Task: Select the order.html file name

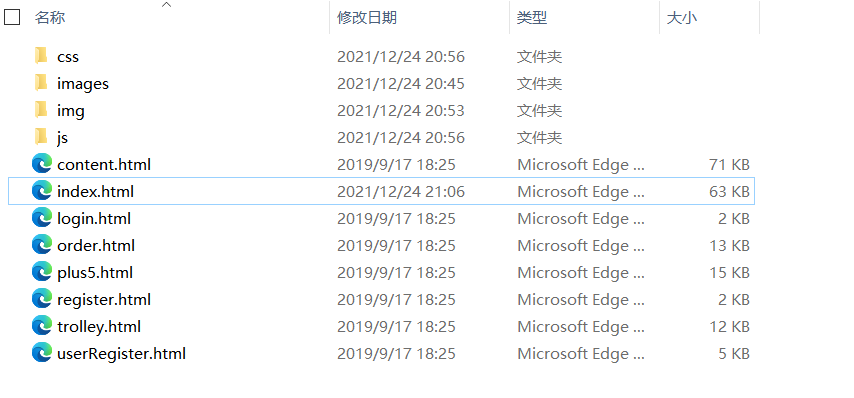Action: click(x=96, y=246)
